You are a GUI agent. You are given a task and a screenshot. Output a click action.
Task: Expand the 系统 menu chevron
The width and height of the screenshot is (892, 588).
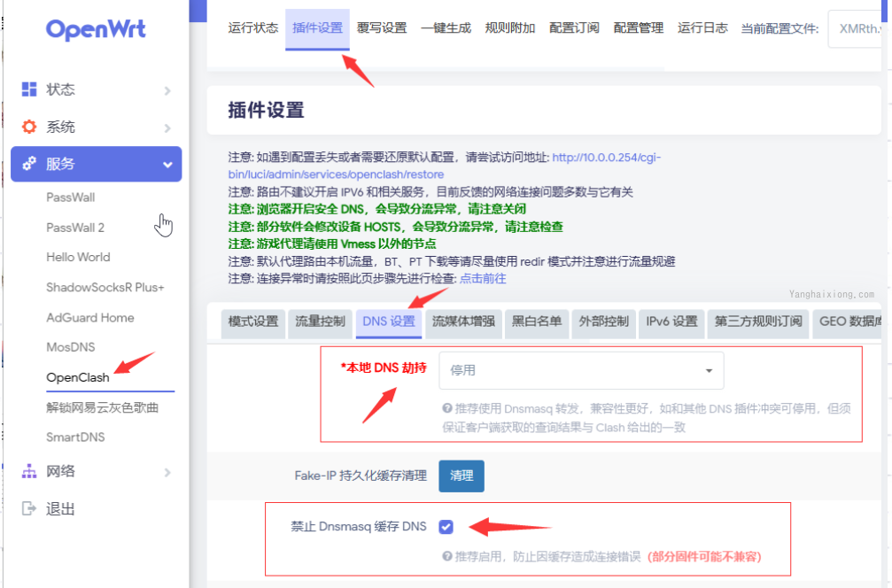pos(167,128)
